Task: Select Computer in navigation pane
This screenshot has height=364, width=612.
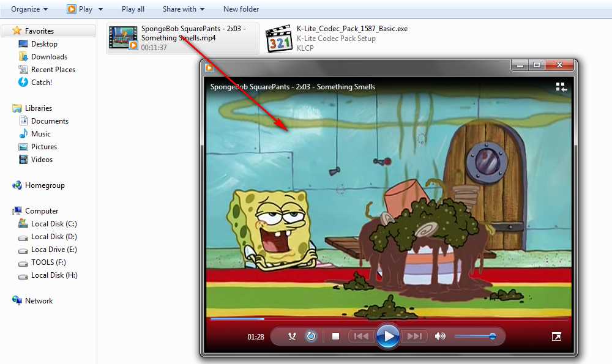Action: (42, 210)
